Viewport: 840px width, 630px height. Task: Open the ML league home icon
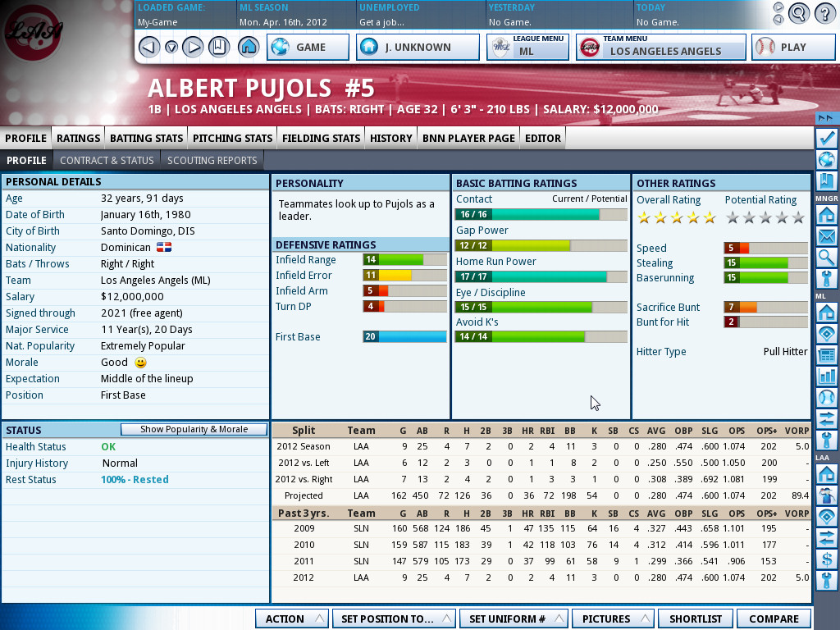[827, 313]
